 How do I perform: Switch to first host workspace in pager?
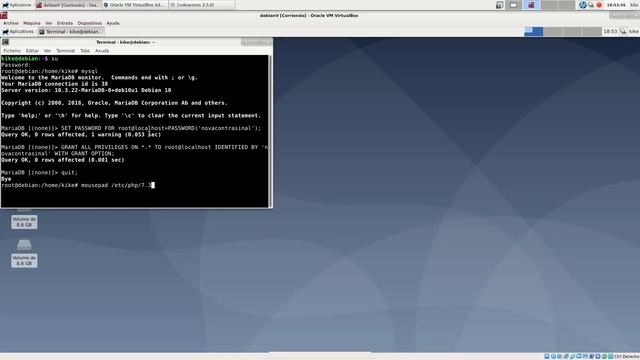click(x=514, y=5)
